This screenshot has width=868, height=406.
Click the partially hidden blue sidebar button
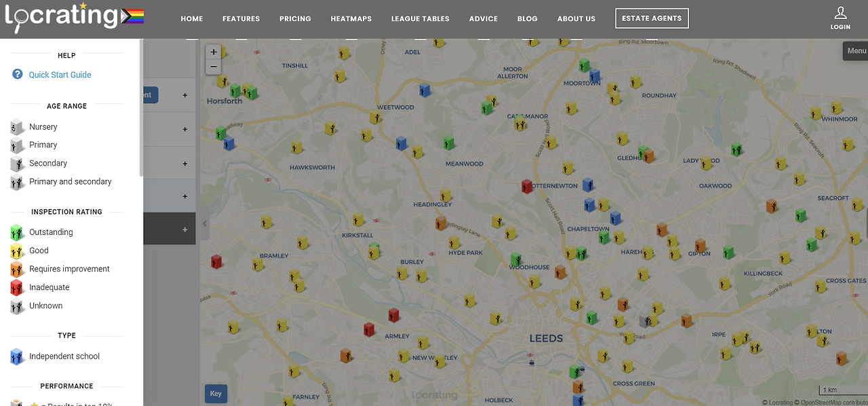pos(151,95)
